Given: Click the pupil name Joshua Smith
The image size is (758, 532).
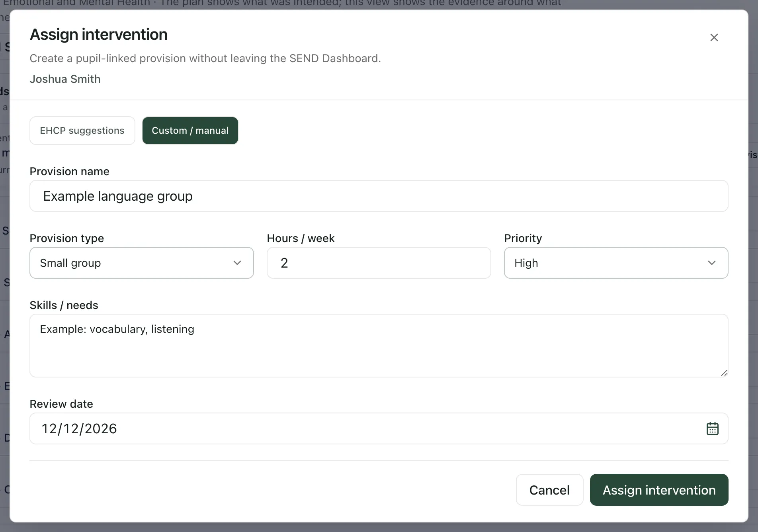Looking at the screenshot, I should pos(65,79).
